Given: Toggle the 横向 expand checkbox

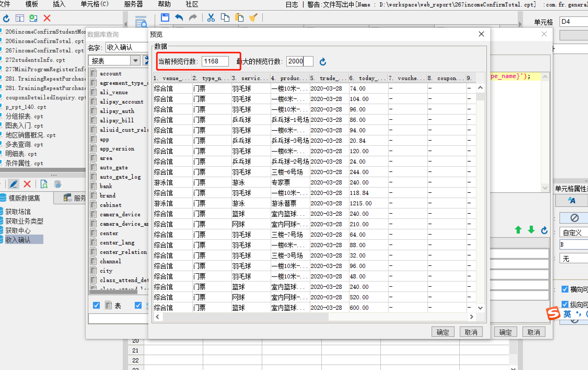Looking at the screenshot, I should 565,289.
